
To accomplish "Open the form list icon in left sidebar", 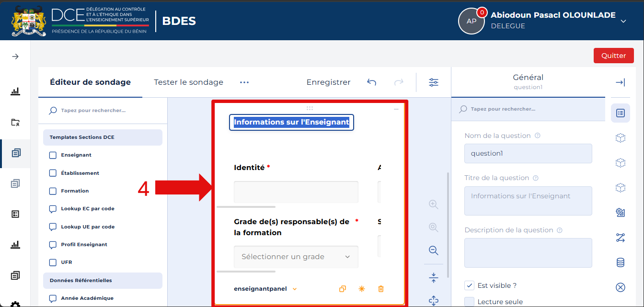I will pos(15,214).
